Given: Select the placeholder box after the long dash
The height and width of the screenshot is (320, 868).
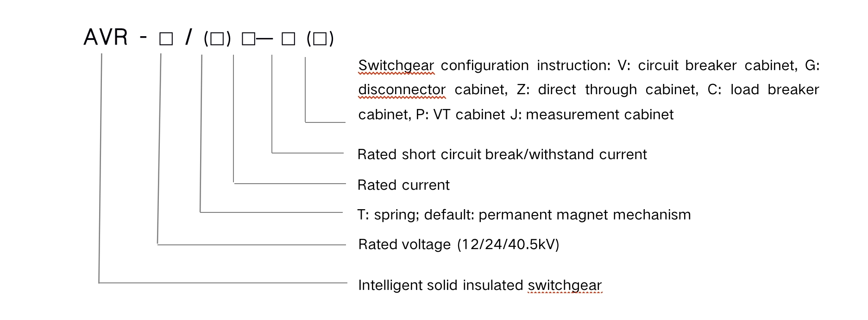Looking at the screenshot, I should 288,39.
